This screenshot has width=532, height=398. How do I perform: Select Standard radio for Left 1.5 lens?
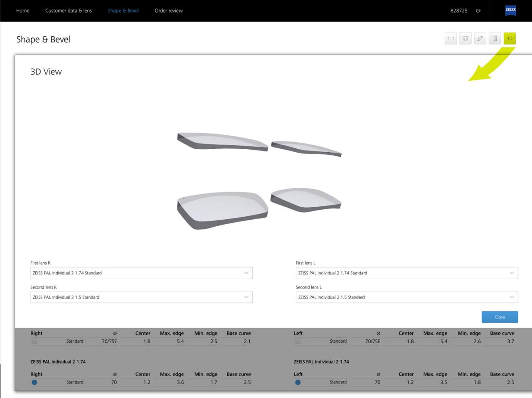click(298, 341)
